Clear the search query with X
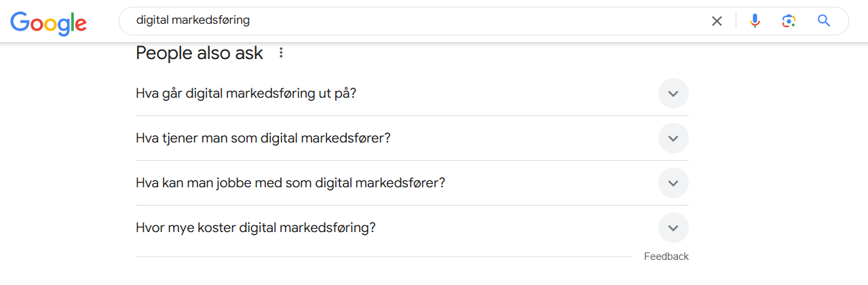Image resolution: width=868 pixels, height=285 pixels. [x=717, y=21]
